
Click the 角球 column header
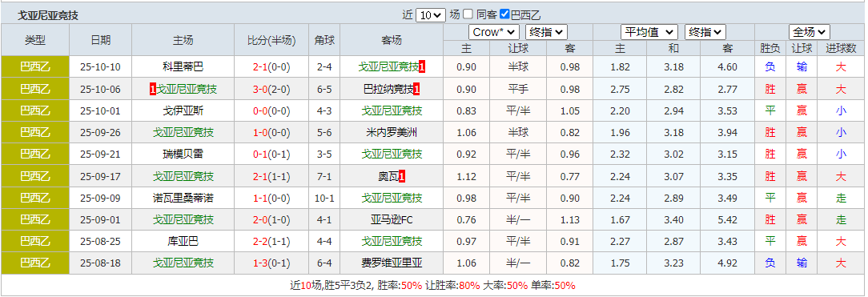pos(324,40)
